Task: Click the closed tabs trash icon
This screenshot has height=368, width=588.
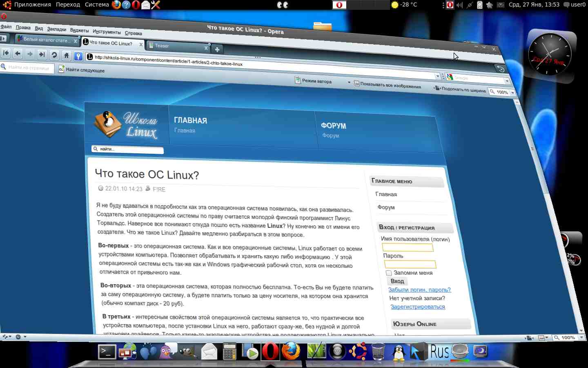Action: tap(501, 69)
